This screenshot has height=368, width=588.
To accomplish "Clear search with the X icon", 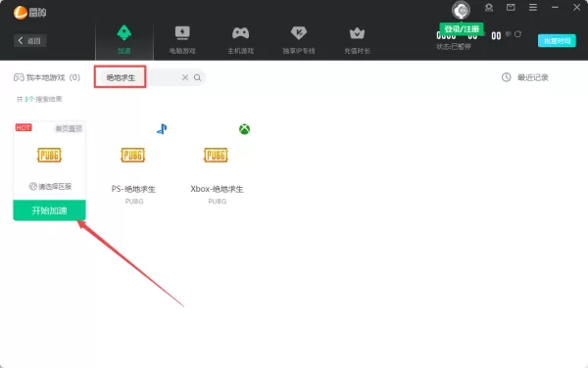I will (185, 77).
